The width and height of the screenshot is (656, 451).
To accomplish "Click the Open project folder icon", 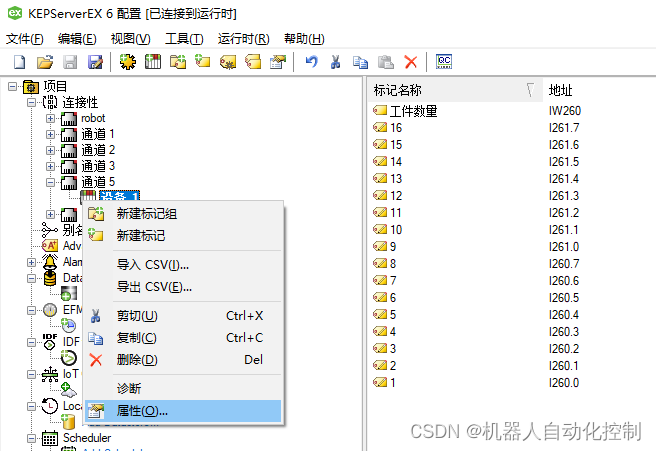I will coord(45,62).
